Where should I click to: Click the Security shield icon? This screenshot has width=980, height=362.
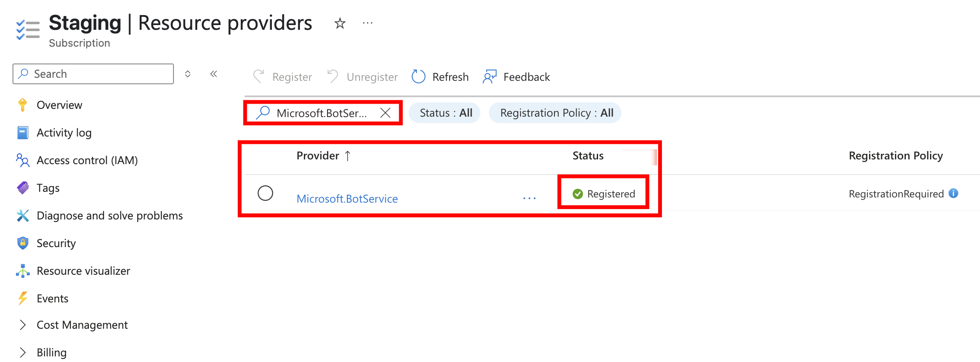click(x=22, y=243)
